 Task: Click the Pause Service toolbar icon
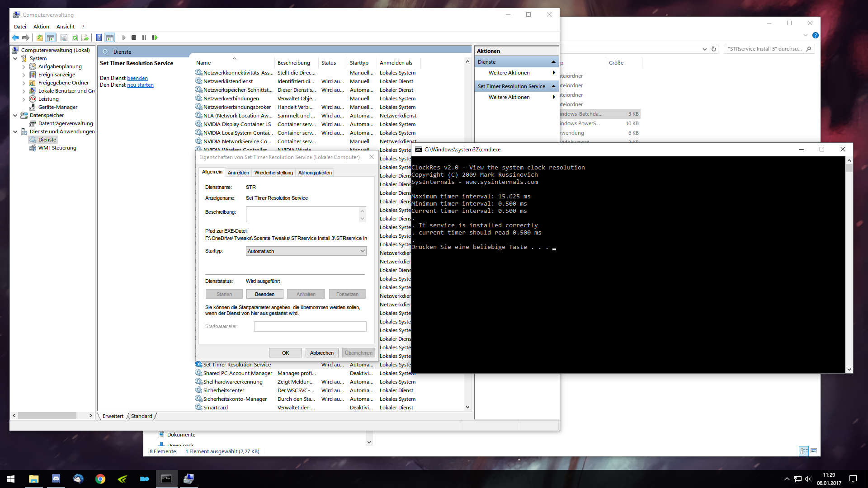pyautogui.click(x=144, y=38)
